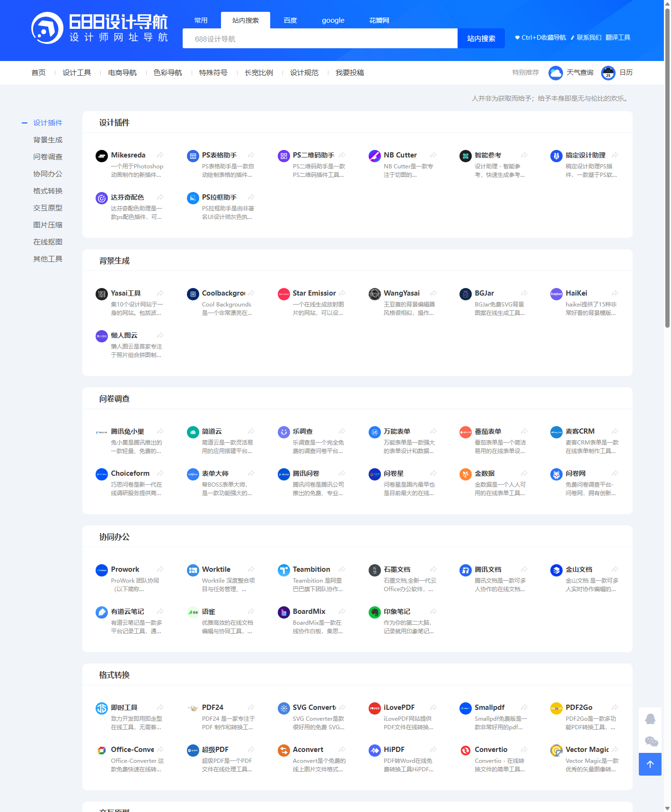Open the 翻译工具 link in header
Viewport: 671px width, 812px height.
click(x=618, y=38)
